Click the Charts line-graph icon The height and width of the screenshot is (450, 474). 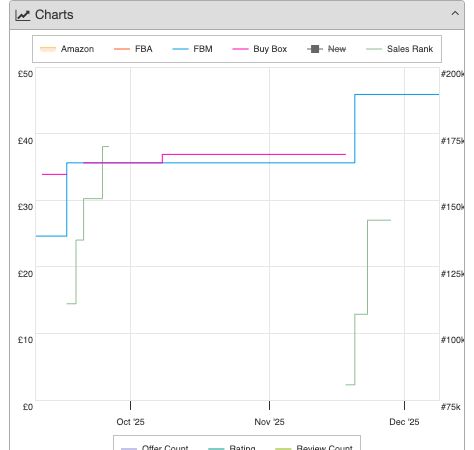(x=23, y=15)
